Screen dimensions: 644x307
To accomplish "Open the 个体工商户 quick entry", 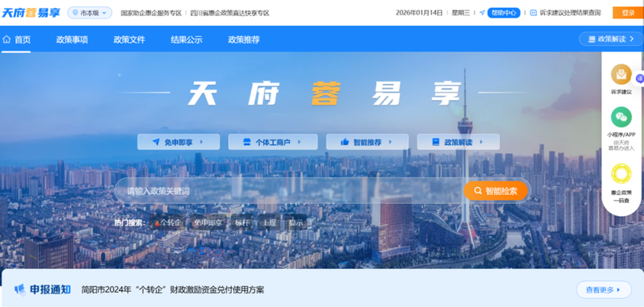I will [x=273, y=142].
